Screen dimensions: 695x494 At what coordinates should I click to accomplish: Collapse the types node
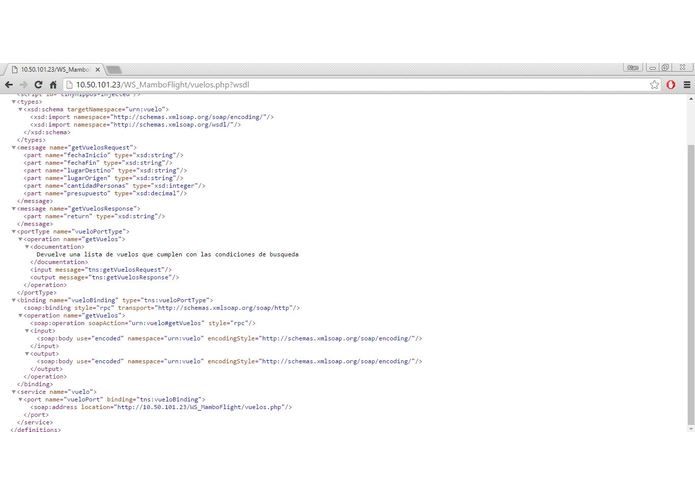(x=13, y=102)
